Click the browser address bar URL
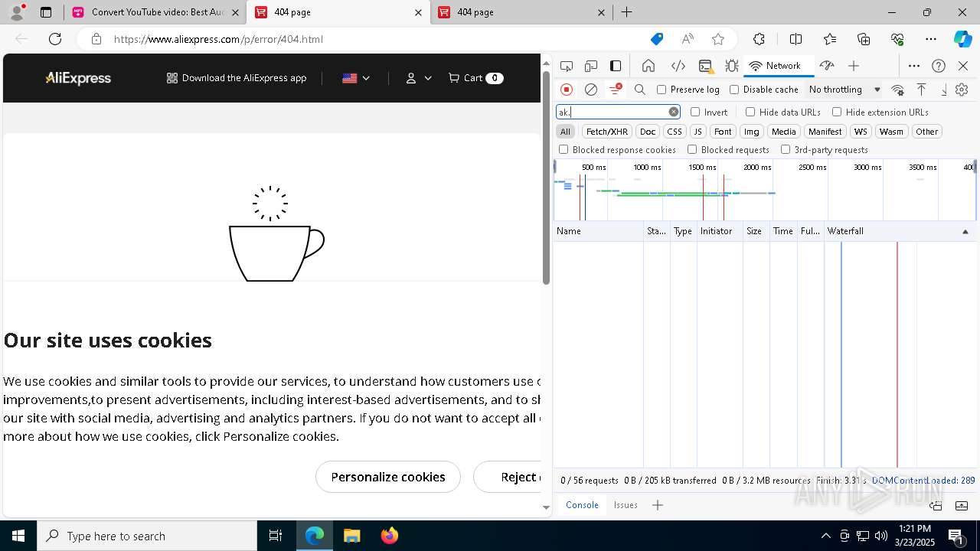Viewport: 980px width, 551px height. tap(218, 39)
